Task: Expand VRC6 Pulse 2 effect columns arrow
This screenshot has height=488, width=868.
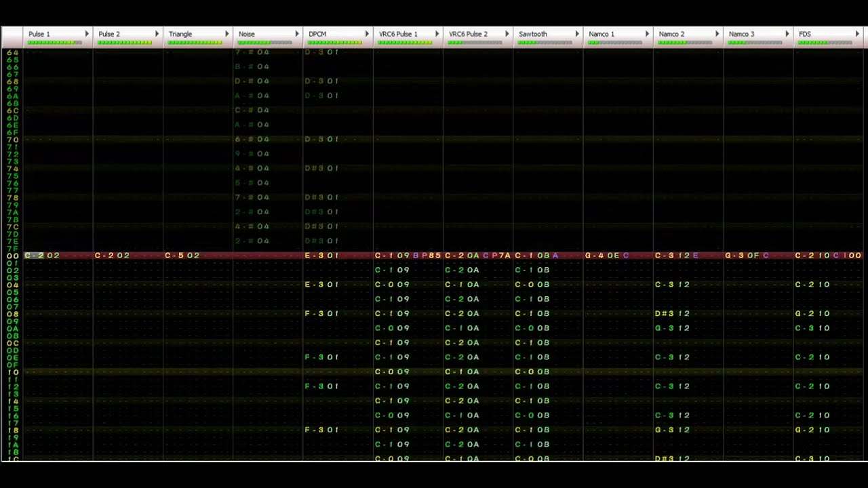Action: (507, 34)
